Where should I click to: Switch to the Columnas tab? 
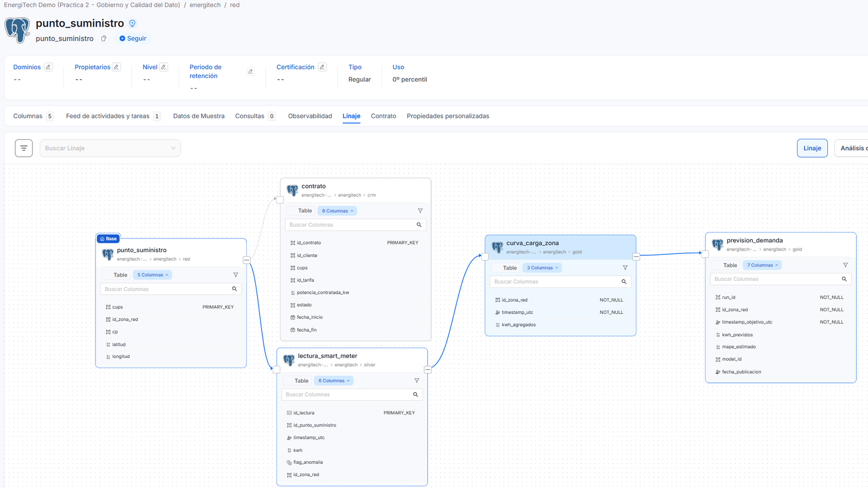tap(33, 116)
